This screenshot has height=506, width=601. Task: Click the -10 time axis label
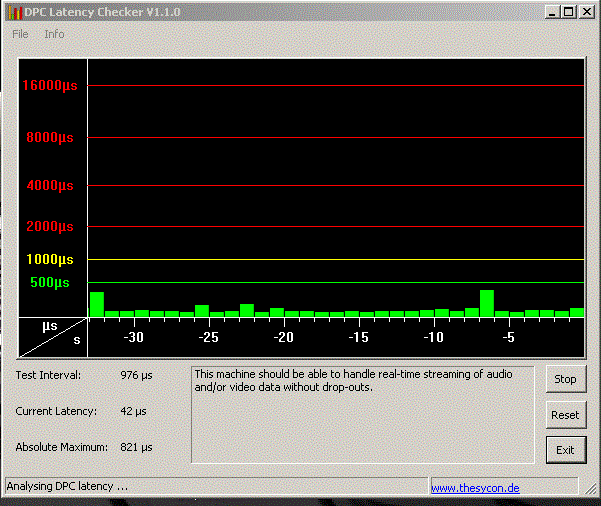(x=434, y=337)
